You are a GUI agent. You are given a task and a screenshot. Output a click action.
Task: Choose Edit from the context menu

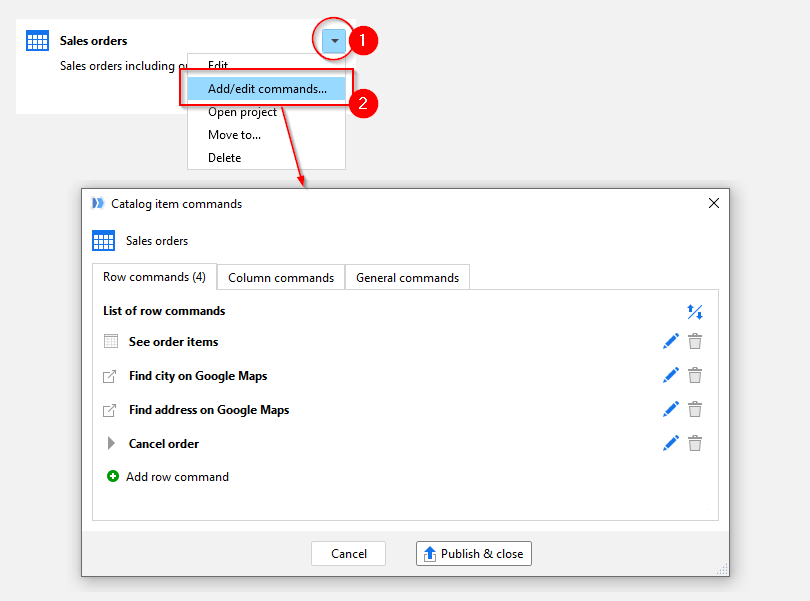pos(217,65)
